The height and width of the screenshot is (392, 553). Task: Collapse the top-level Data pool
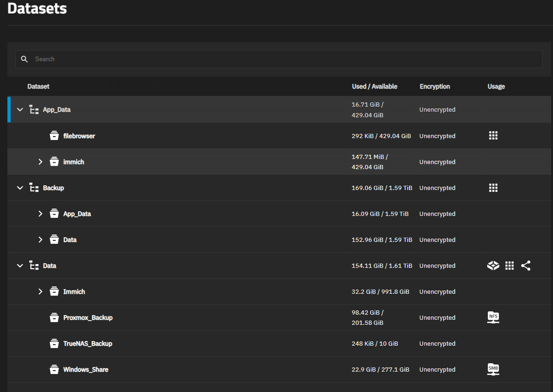click(20, 266)
